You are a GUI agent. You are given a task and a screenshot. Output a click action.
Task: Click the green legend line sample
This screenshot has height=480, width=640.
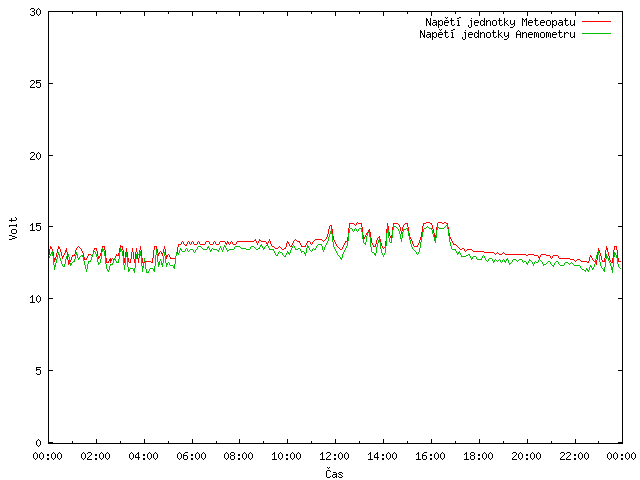click(596, 33)
